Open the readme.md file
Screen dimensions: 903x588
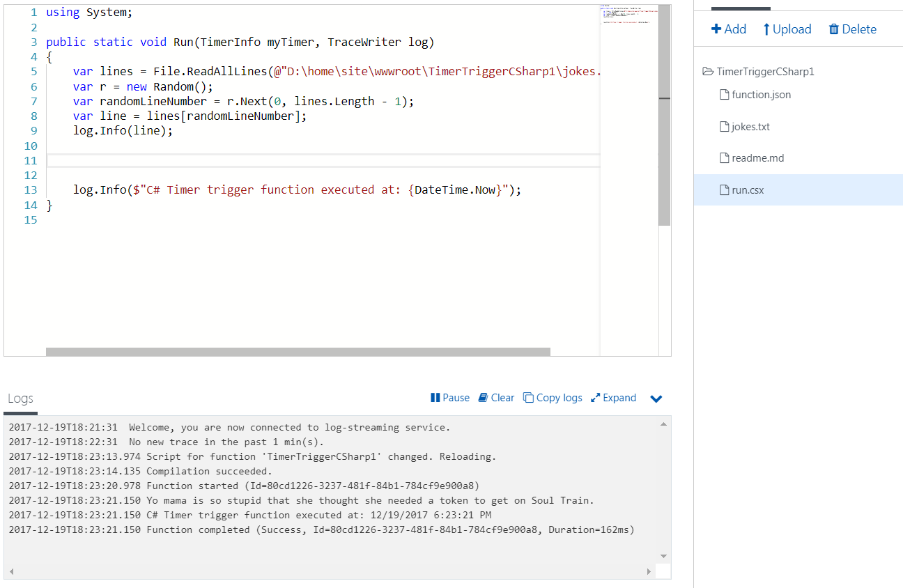(x=757, y=157)
